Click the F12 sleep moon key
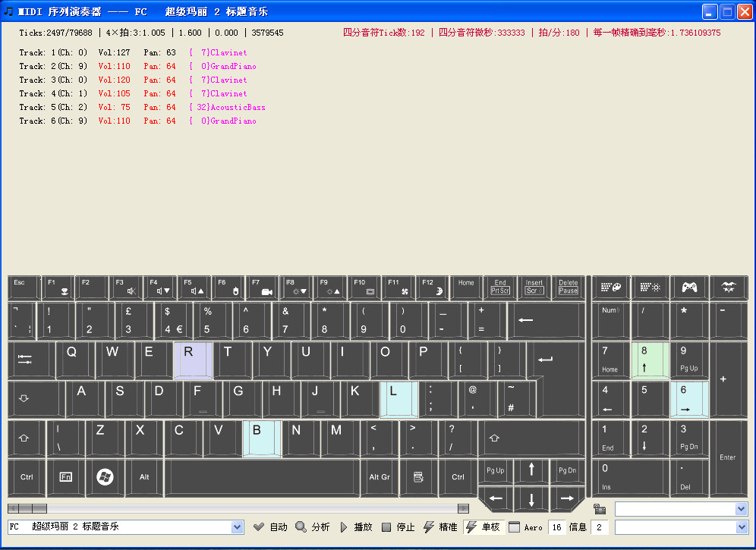Screen dimensions: 756x550 tap(433, 288)
